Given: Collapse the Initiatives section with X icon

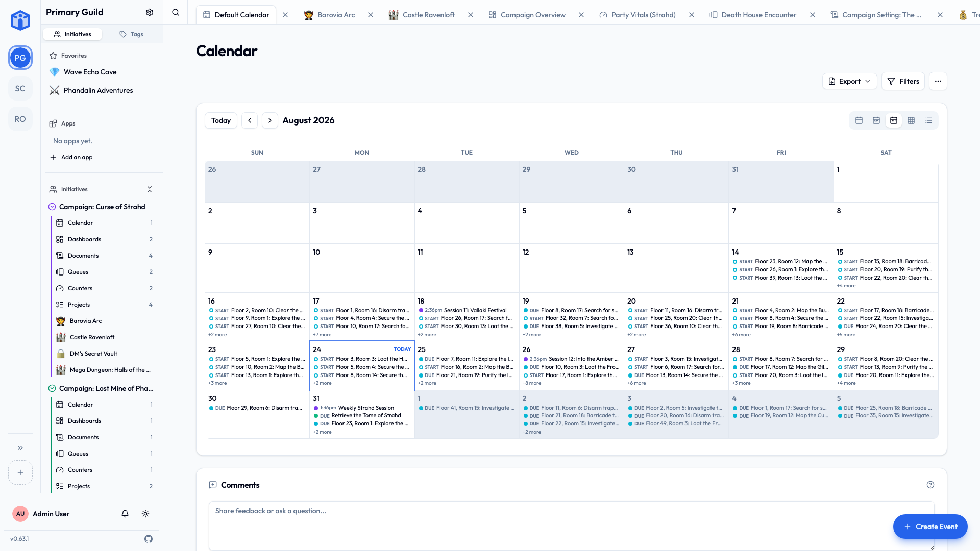Looking at the screenshot, I should click(x=150, y=189).
